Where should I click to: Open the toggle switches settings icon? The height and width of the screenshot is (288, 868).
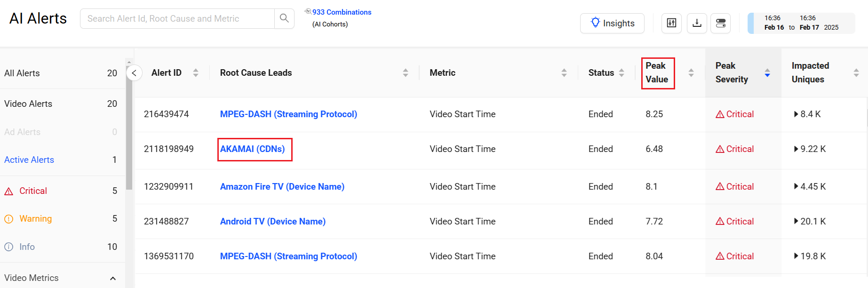720,23
